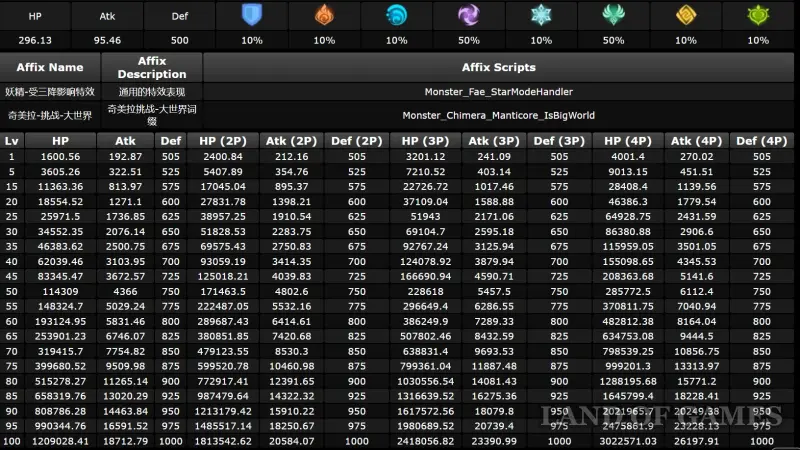Select level 70 Def value 850
The width and height of the screenshot is (800, 450).
(x=170, y=352)
